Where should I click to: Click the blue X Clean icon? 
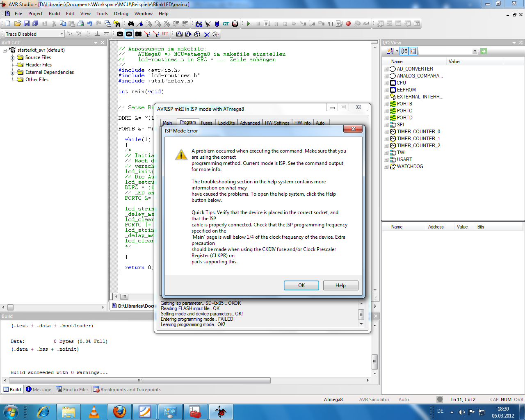click(207, 34)
